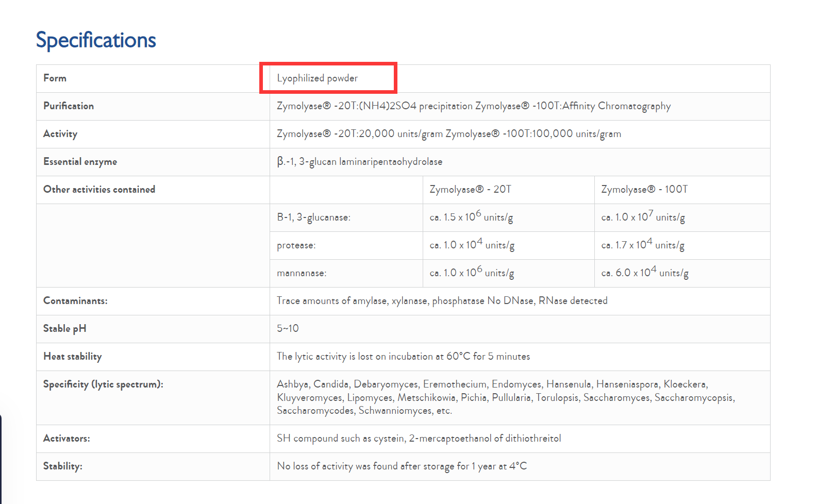This screenshot has width=817, height=504.
Task: Click the Zymolyase - 20T column header
Action: pos(470,189)
